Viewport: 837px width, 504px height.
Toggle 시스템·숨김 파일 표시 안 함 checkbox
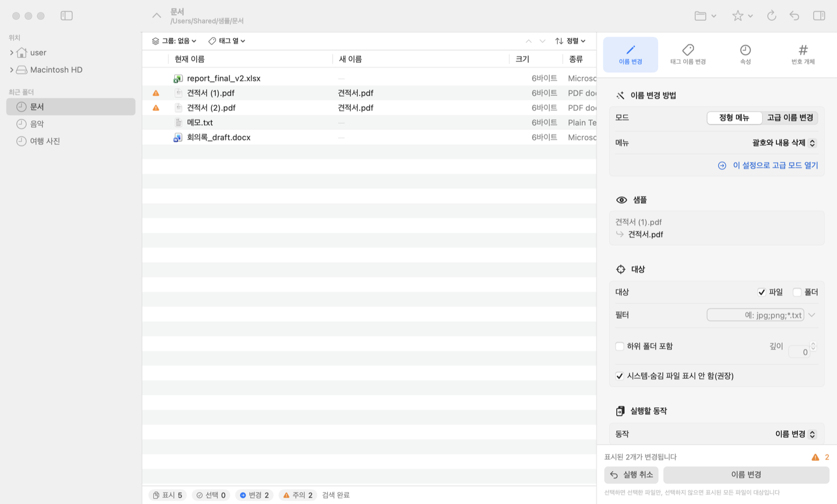click(620, 376)
